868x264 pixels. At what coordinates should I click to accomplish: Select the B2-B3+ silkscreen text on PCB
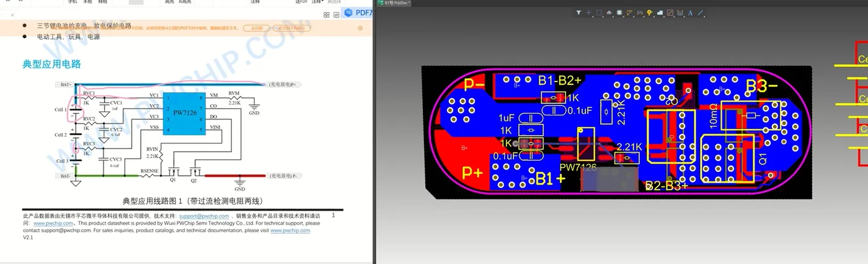pyautogui.click(x=666, y=185)
